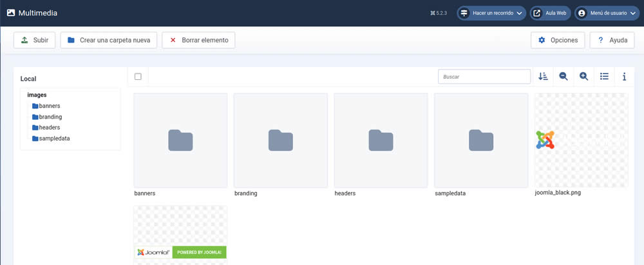Click the zoom in thumbnails icon
This screenshot has height=265, width=644.
tap(584, 77)
